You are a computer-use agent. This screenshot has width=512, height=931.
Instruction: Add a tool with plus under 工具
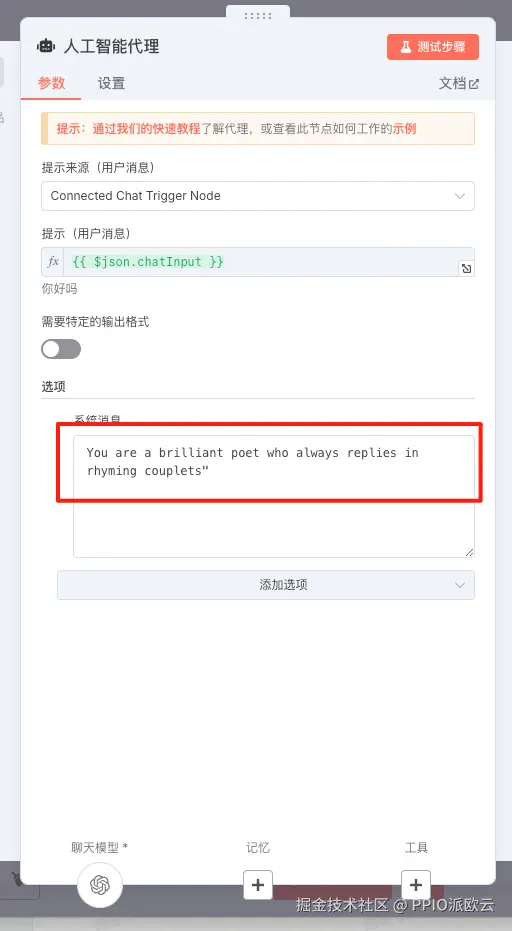pos(416,885)
